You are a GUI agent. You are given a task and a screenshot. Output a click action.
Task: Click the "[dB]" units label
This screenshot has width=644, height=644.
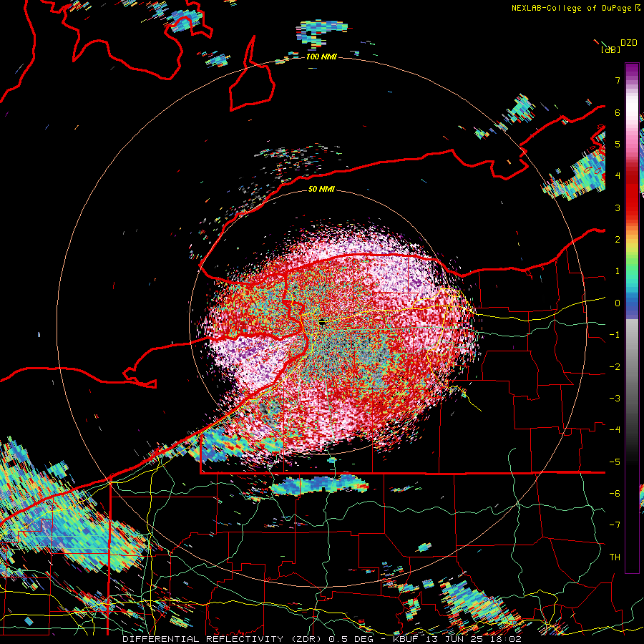[610, 49]
